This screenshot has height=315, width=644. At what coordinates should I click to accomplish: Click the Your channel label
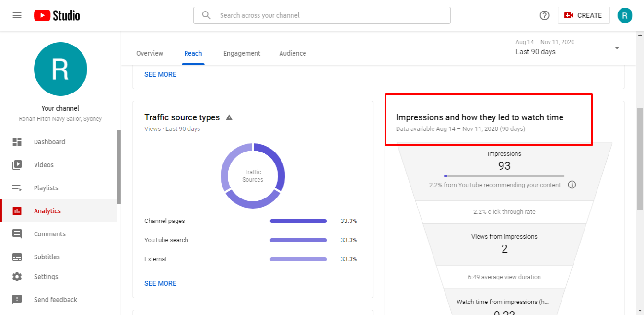point(60,108)
